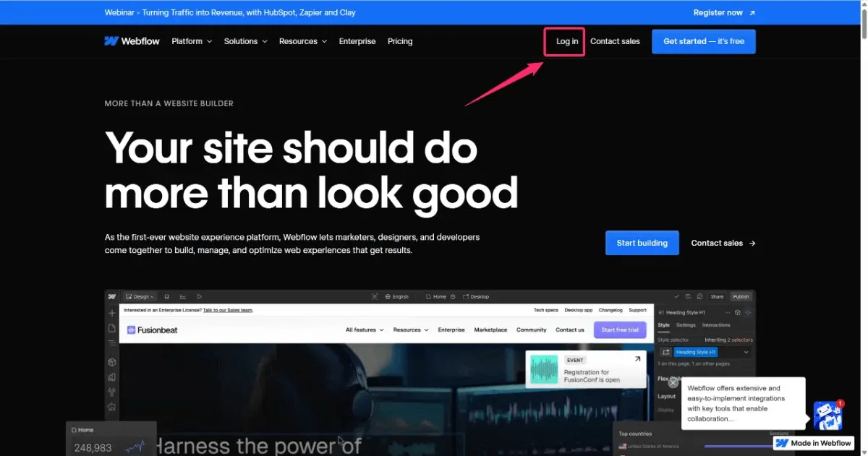Open the Register now arrow icon

tap(752, 13)
